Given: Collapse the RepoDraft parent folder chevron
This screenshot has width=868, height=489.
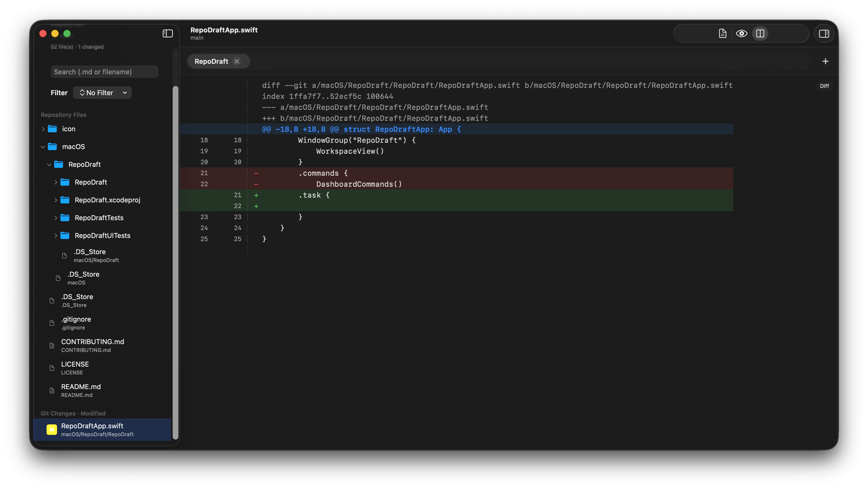Looking at the screenshot, I should click(x=49, y=165).
